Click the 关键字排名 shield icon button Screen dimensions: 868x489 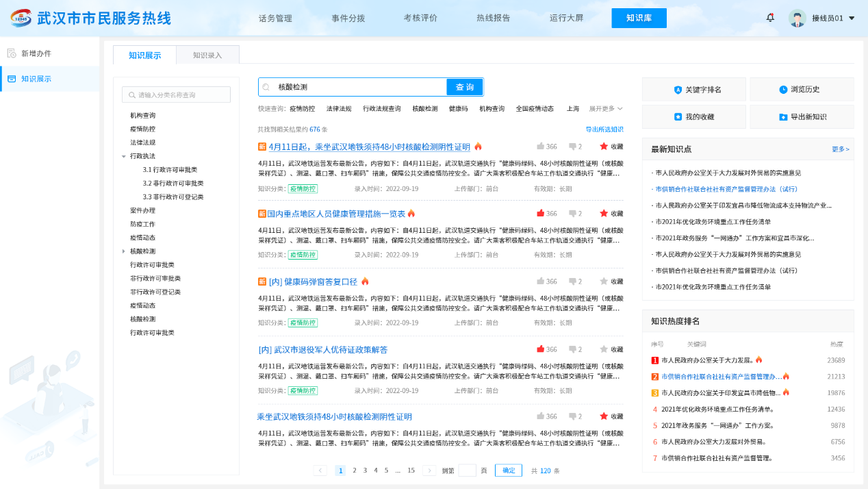(x=678, y=90)
